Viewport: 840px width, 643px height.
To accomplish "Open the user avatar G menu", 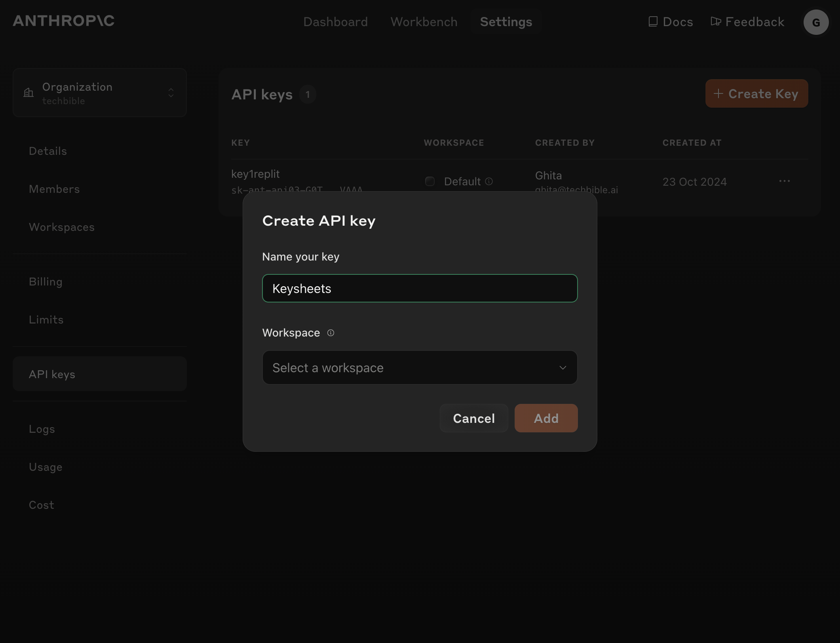I will click(816, 22).
